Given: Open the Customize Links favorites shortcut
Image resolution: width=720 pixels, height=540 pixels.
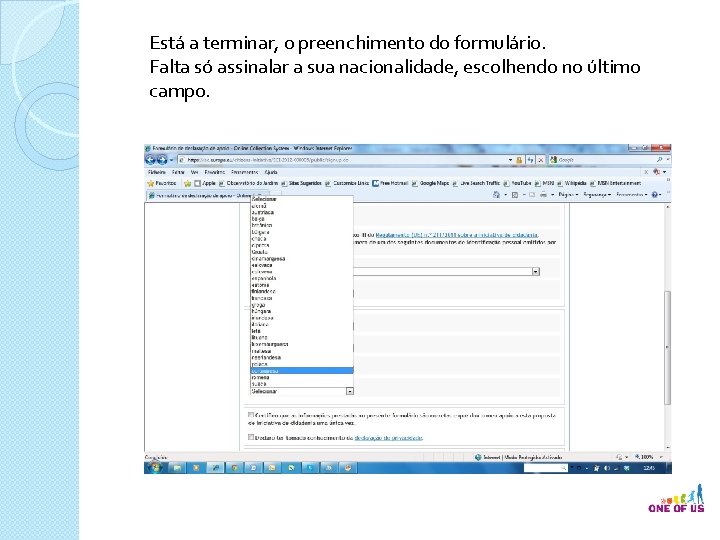Looking at the screenshot, I should (x=347, y=183).
